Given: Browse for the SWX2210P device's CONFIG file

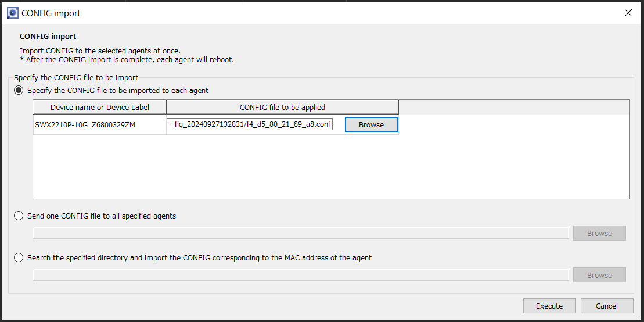Looking at the screenshot, I should (x=371, y=124).
